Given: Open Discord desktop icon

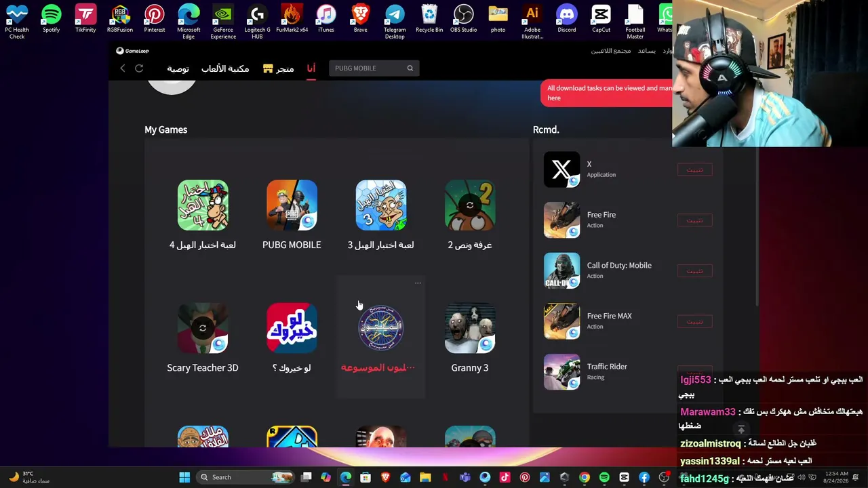Looking at the screenshot, I should click(x=567, y=19).
